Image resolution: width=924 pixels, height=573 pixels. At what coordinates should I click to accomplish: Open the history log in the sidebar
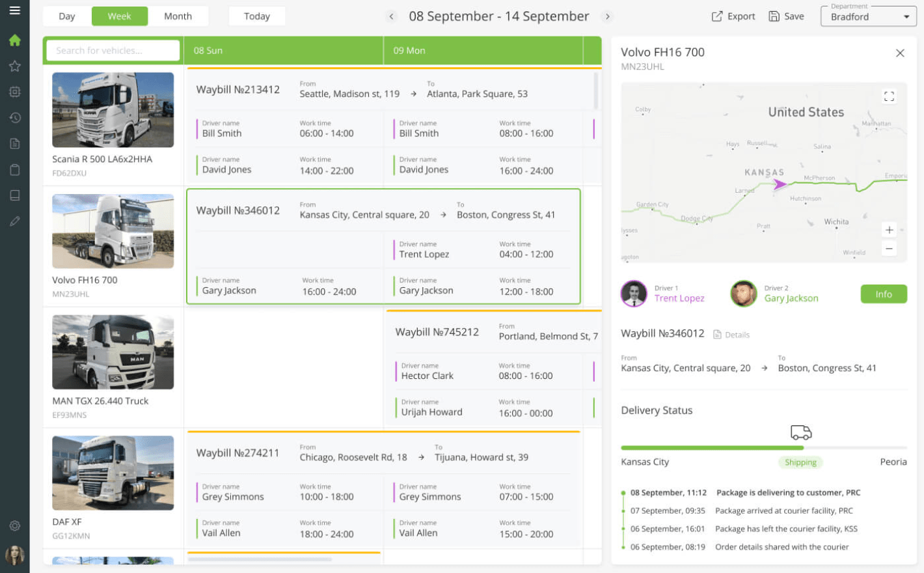pos(15,117)
